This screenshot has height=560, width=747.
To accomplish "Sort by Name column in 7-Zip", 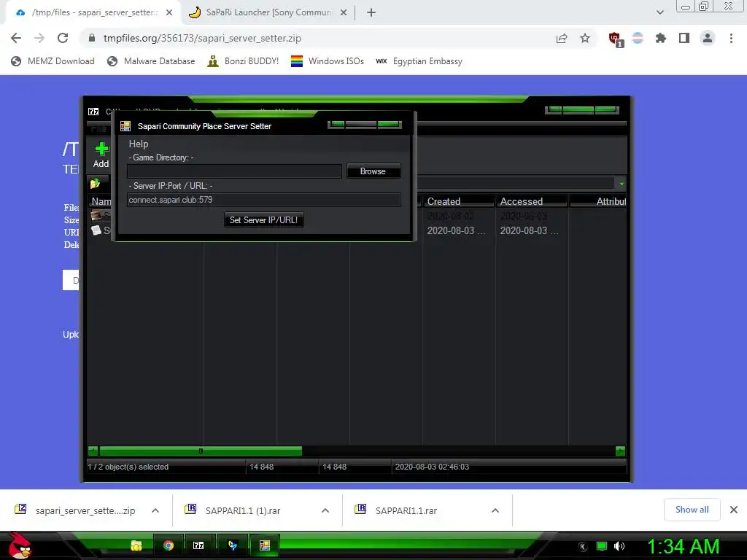I will (x=101, y=201).
